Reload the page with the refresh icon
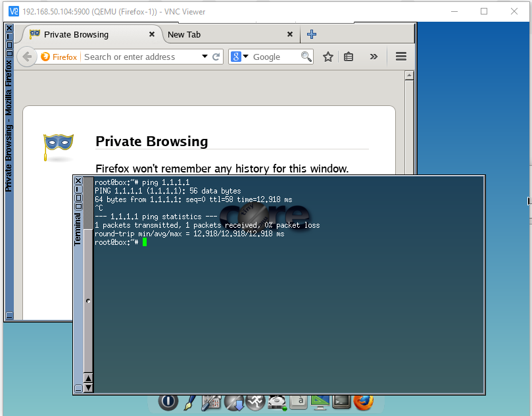This screenshot has height=416, width=532. pyautogui.click(x=216, y=57)
